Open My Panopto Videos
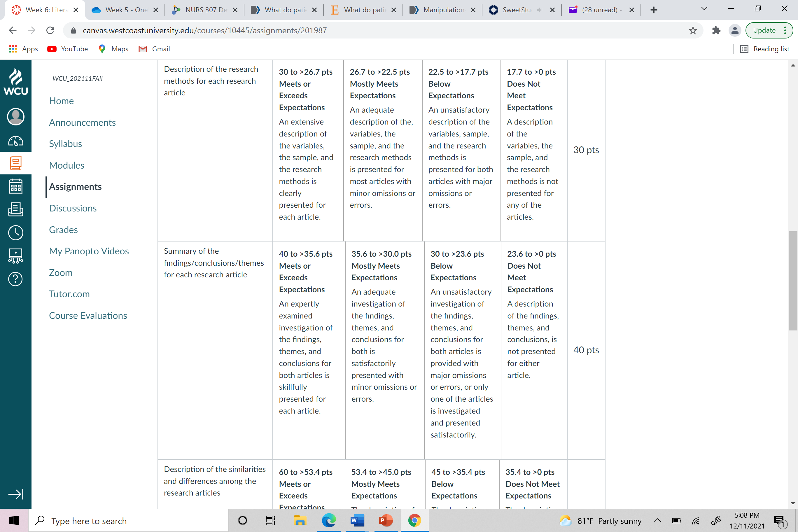Screen dimensions: 798x532 pos(89,251)
